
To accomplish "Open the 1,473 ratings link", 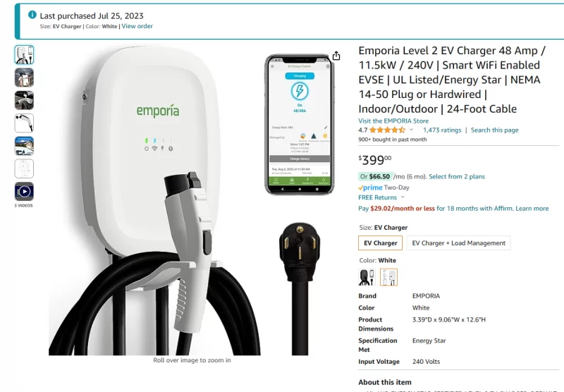I will click(x=442, y=130).
